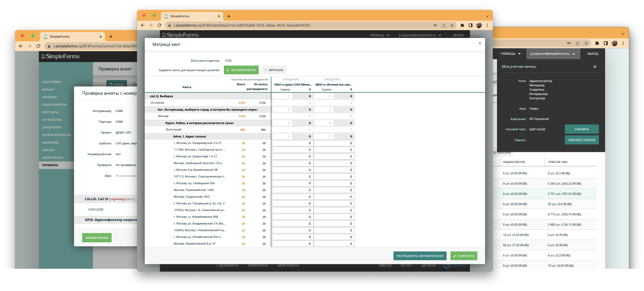Click password key icon in right window

[x=569, y=43]
